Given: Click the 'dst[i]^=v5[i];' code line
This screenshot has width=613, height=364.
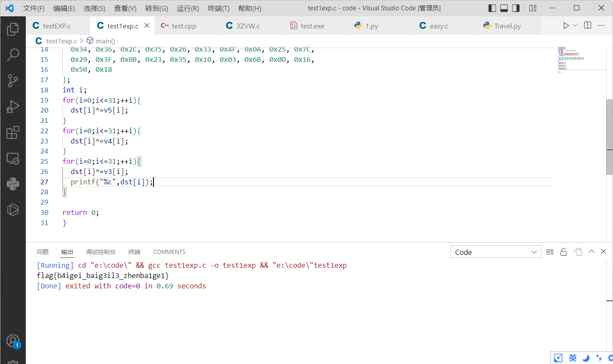Looking at the screenshot, I should point(99,110).
